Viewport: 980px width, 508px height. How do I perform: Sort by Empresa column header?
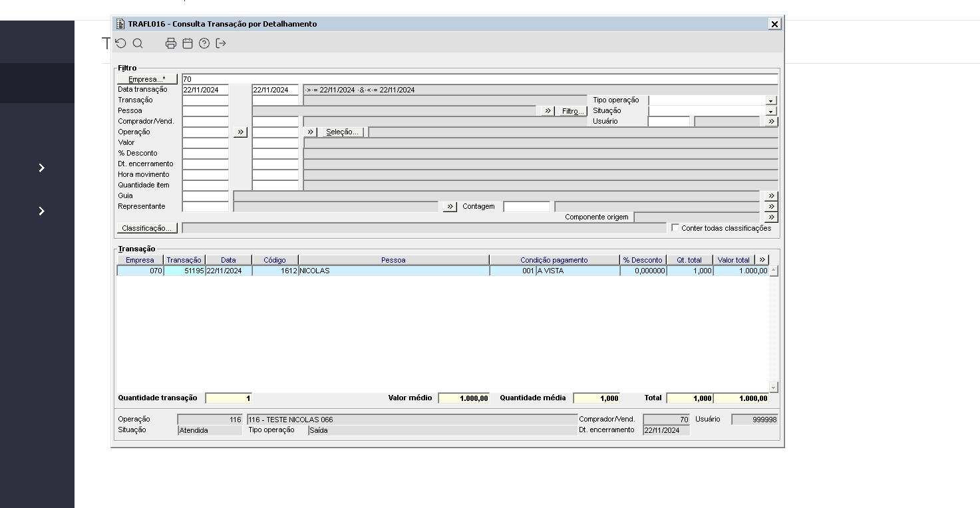click(140, 260)
